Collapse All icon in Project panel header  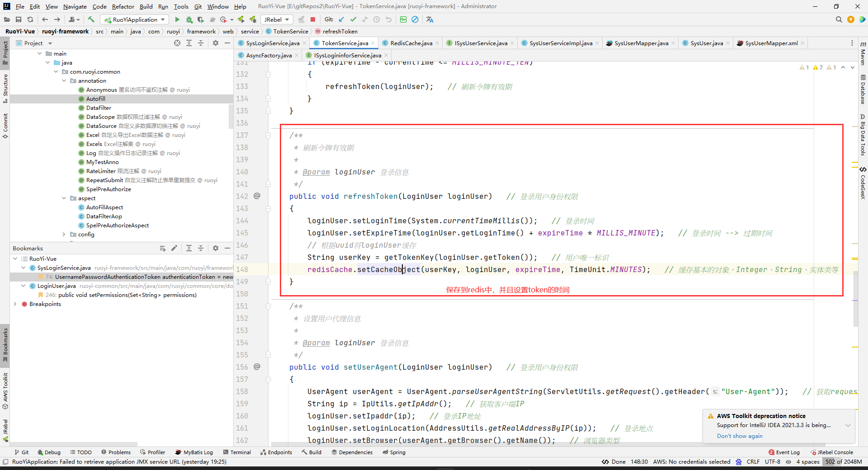click(x=201, y=43)
